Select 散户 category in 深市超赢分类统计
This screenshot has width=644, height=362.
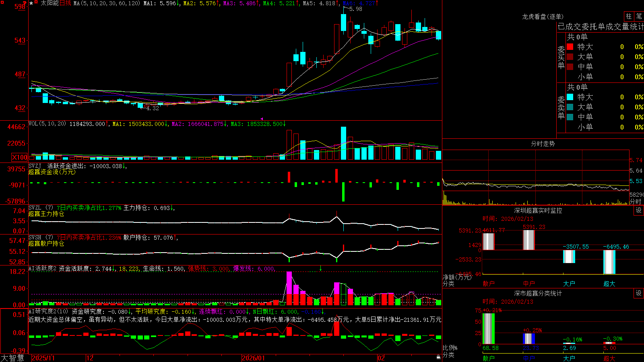(x=488, y=358)
